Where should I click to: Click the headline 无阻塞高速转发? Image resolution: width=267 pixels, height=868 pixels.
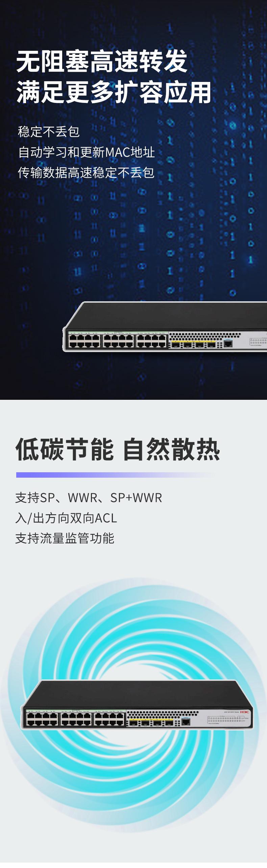click(102, 62)
